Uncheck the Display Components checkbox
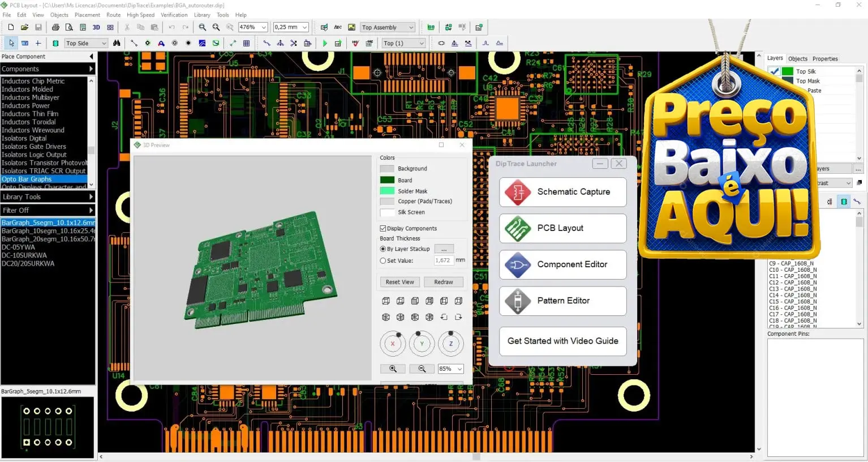The width and height of the screenshot is (868, 462). click(x=383, y=229)
